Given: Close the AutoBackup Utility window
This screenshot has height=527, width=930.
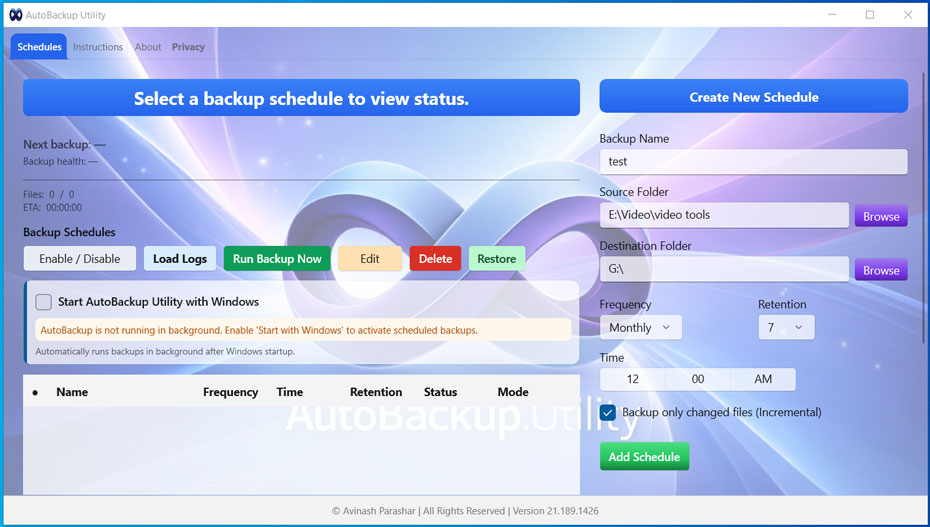Looking at the screenshot, I should [x=907, y=15].
